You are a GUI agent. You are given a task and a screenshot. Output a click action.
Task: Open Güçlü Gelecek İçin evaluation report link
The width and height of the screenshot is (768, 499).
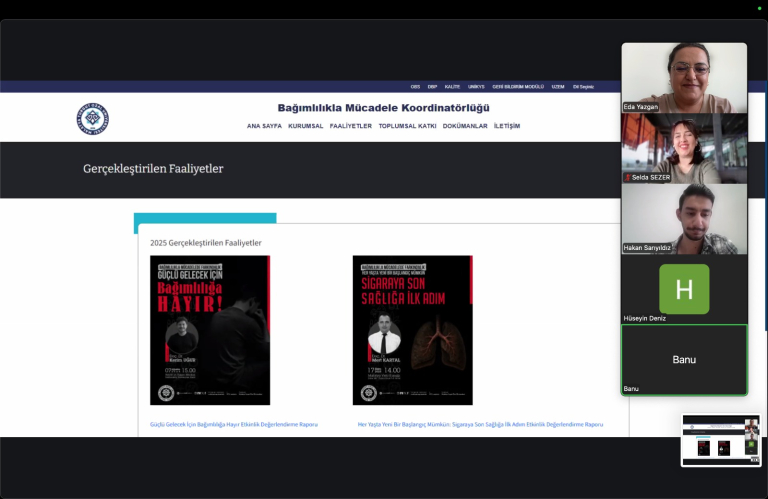234,424
